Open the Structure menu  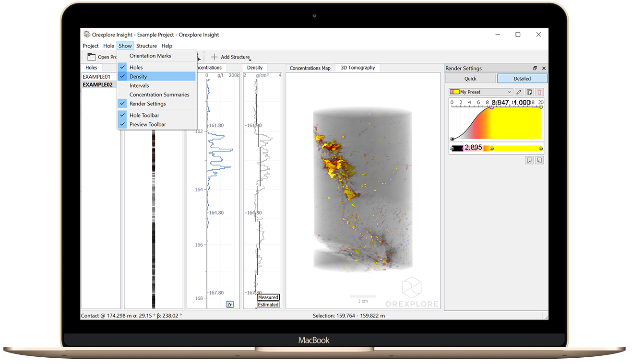(146, 46)
